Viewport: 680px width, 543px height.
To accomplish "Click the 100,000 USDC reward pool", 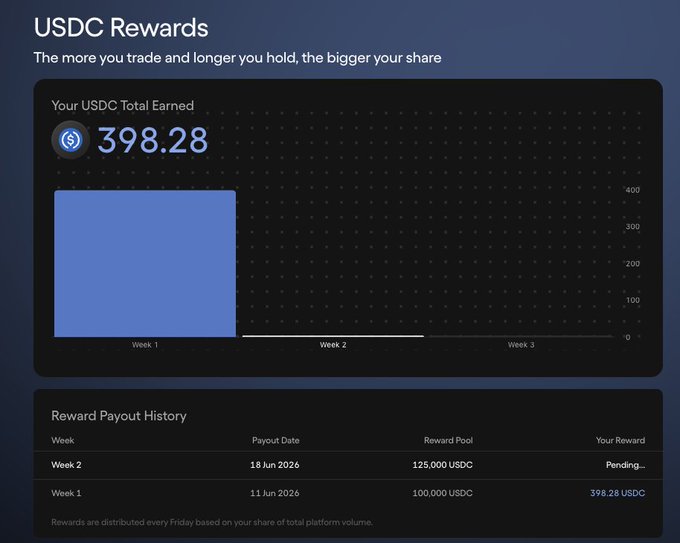I will coord(442,493).
